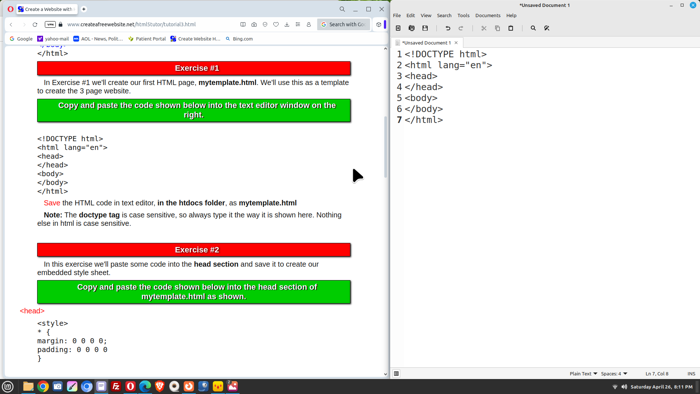Open Microsoft Edge from taskbar
Viewport: 700px width, 394px height.
(x=145, y=386)
